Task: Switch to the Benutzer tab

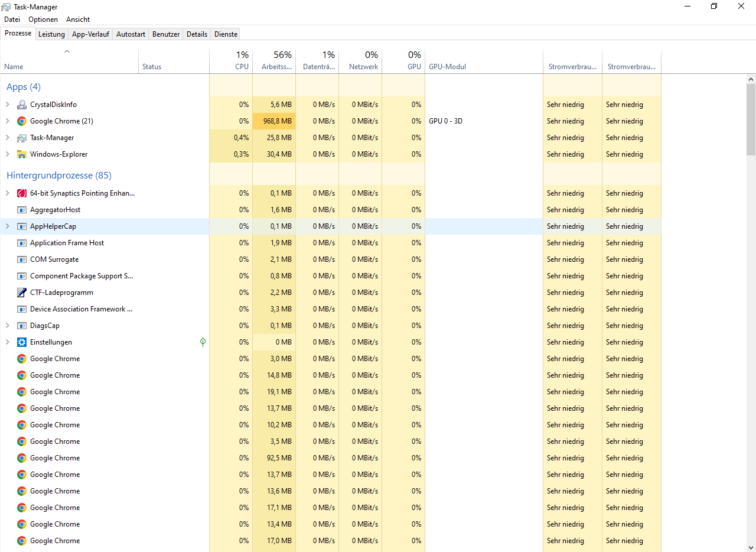Action: [x=166, y=34]
